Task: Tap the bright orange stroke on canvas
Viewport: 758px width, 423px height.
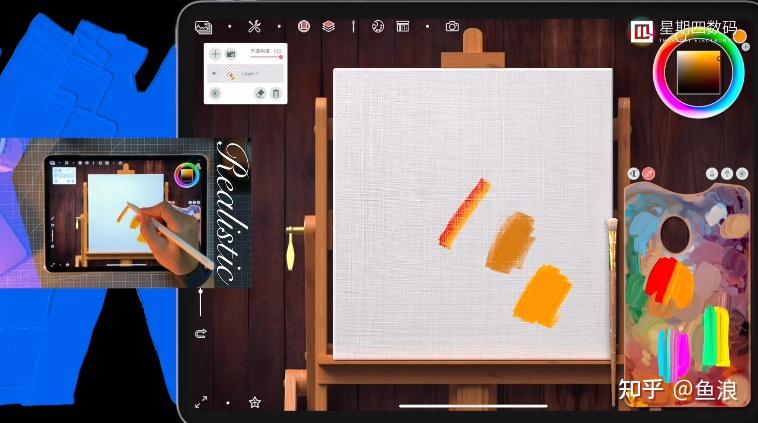Action: pos(542,295)
